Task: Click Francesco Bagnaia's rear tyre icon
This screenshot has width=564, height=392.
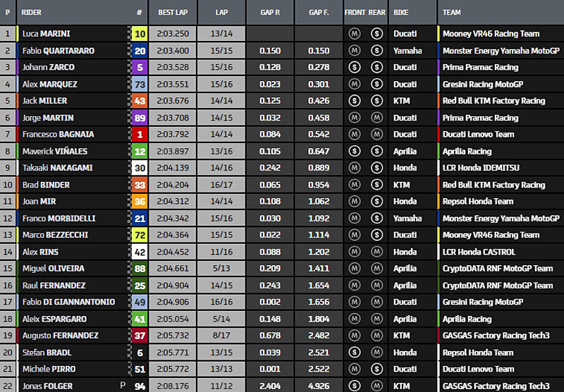Action: click(376, 135)
